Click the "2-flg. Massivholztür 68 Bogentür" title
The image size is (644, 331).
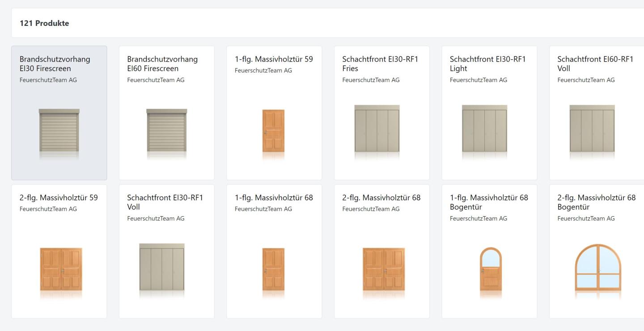596,202
